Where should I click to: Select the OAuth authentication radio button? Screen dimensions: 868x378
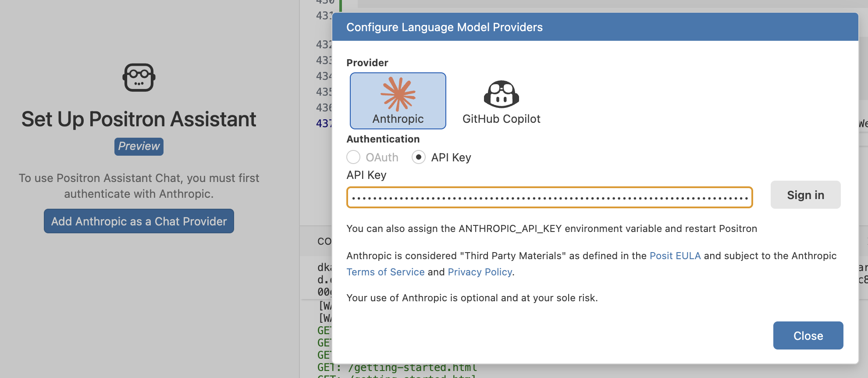pyautogui.click(x=353, y=157)
